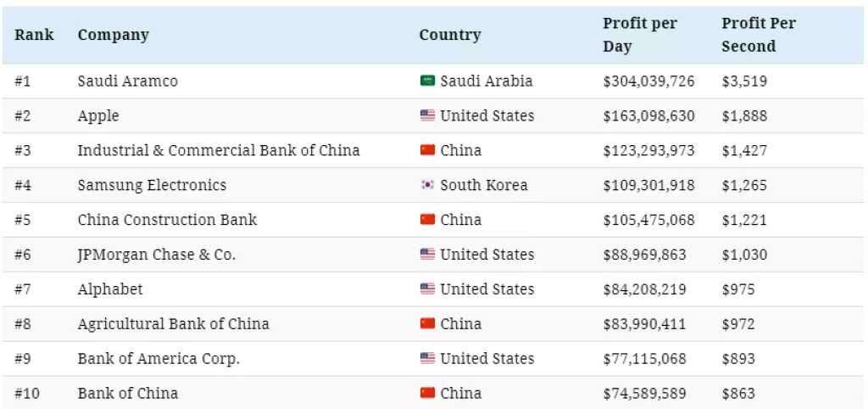The width and height of the screenshot is (868, 409).
Task: Select the Saudi Aramco company name
Action: pyautogui.click(x=127, y=81)
